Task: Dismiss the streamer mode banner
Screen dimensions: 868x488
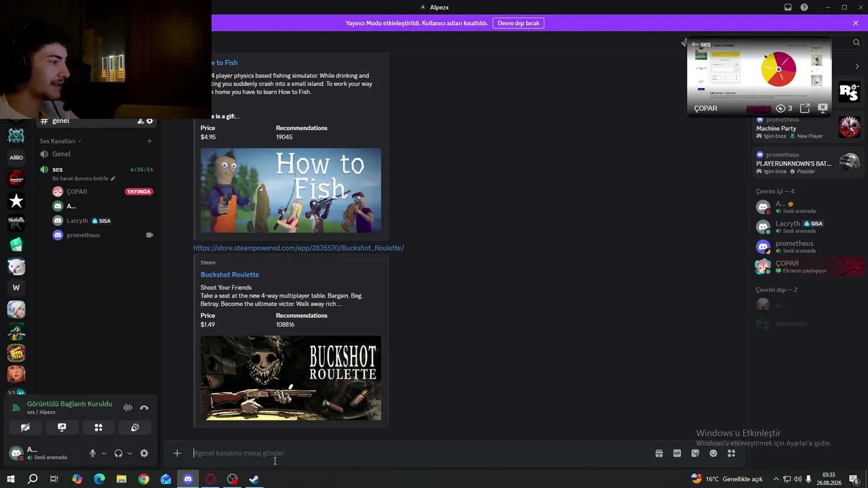Action: [x=856, y=23]
